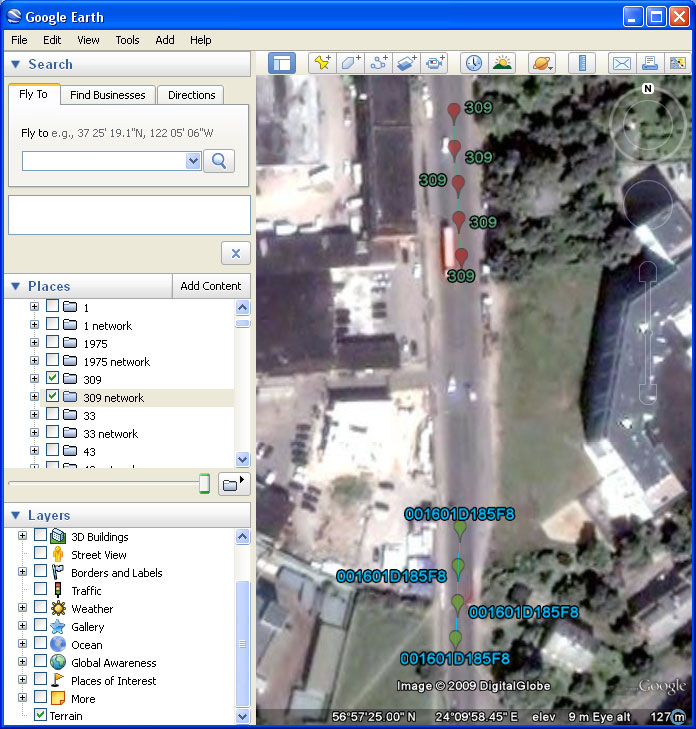This screenshot has width=696, height=729.
Task: Click the topmost red 309 placemark
Action: pyautogui.click(x=454, y=112)
